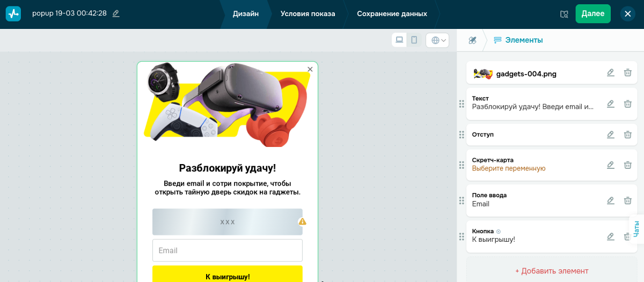Click Выберите переменную warning text
Screen dimensions: 644x282
pyautogui.click(x=509, y=168)
